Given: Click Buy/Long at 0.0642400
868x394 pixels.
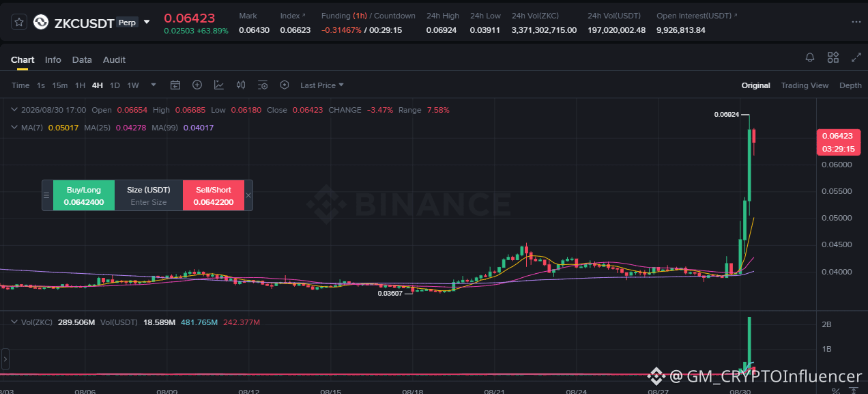Looking at the screenshot, I should pos(84,195).
